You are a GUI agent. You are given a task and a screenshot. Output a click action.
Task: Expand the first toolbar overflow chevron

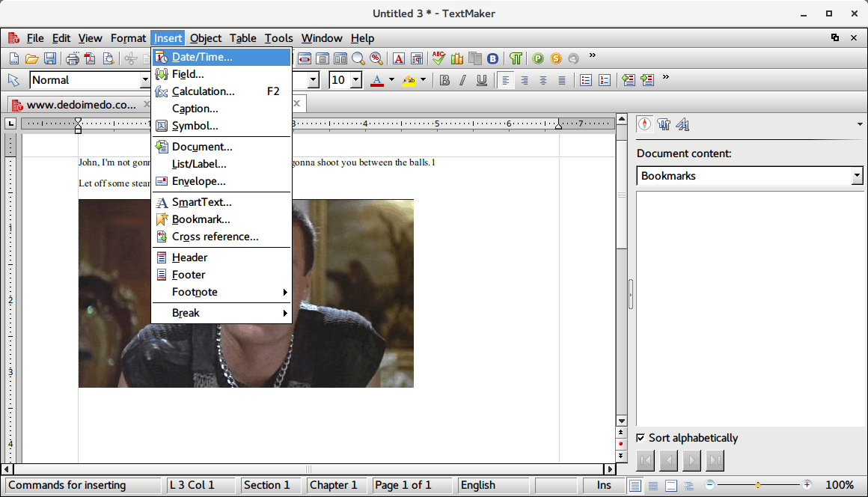click(x=593, y=55)
